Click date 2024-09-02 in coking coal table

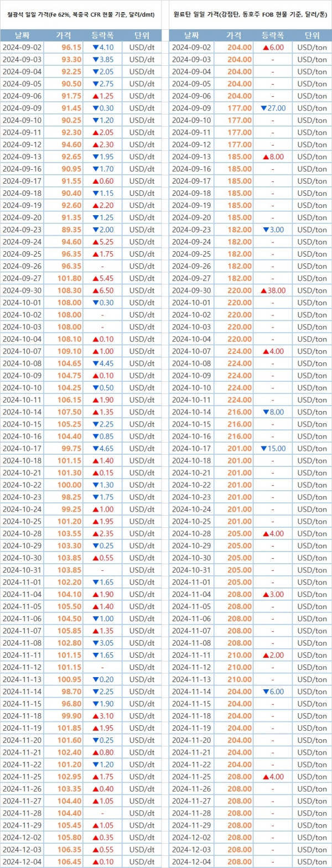coord(191,48)
